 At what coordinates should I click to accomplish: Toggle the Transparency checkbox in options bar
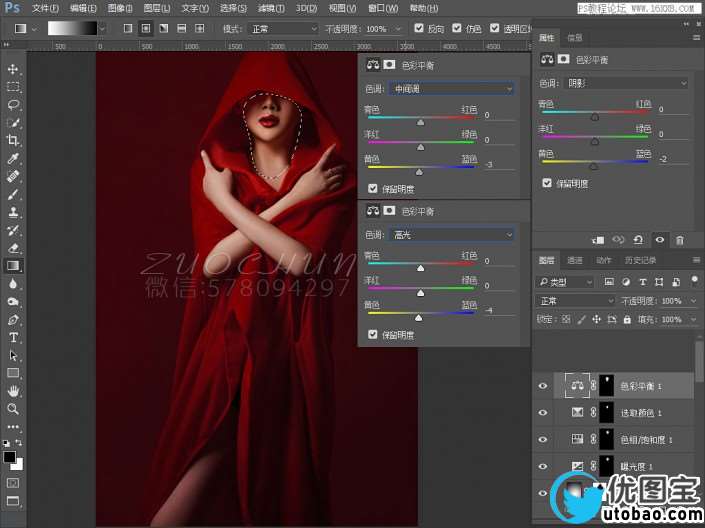coord(495,28)
